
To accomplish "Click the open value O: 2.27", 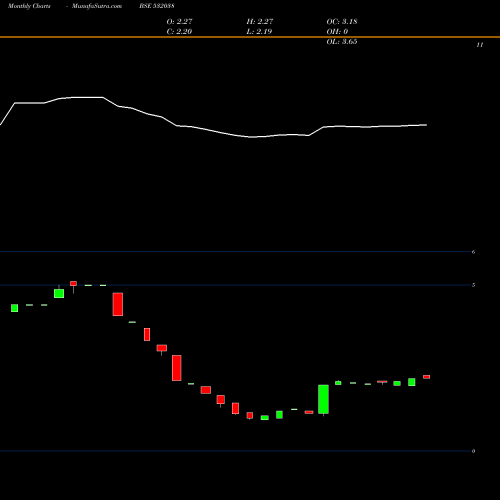I will coord(179,21).
